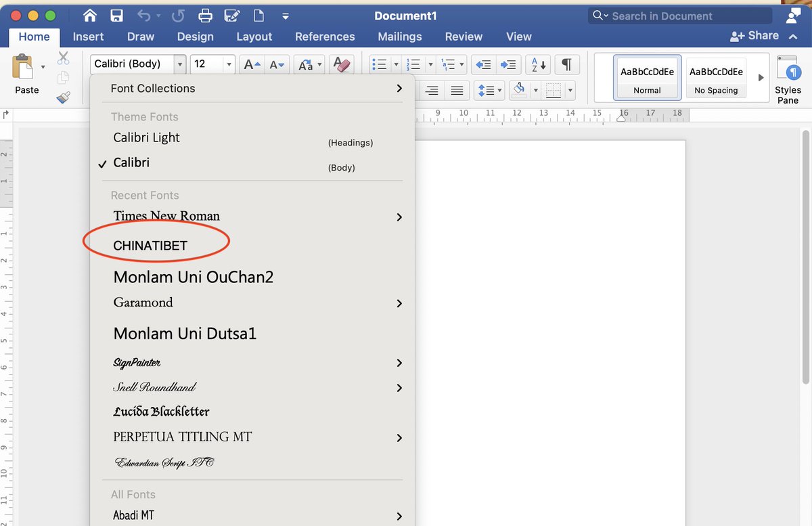The height and width of the screenshot is (526, 812).
Task: Increase font size with large A
Action: click(252, 64)
